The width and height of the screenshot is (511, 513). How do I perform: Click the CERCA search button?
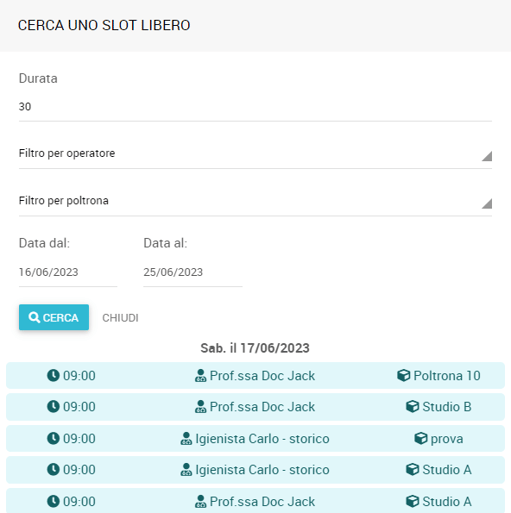(x=54, y=317)
